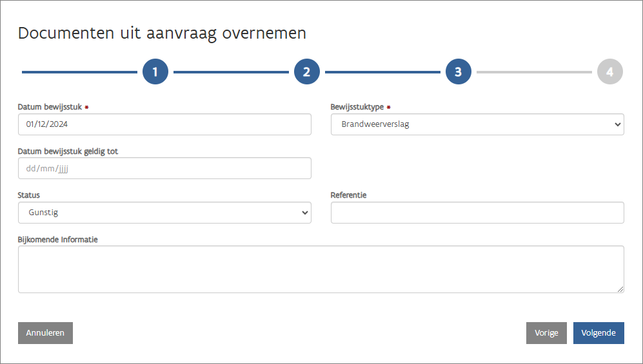Click the greyed-out step 4 circle
Screen dimensions: 643x364
[609, 72]
